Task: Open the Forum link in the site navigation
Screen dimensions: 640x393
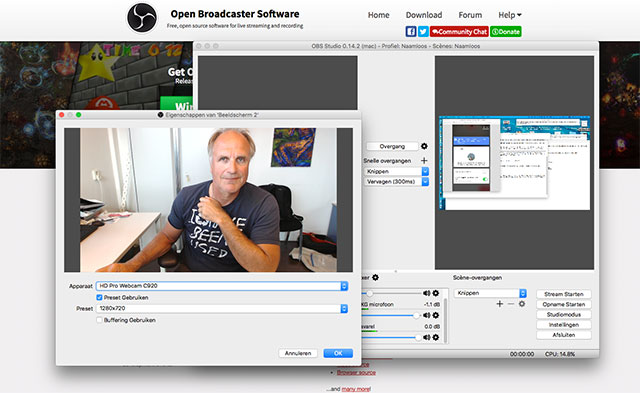Action: pos(470,15)
